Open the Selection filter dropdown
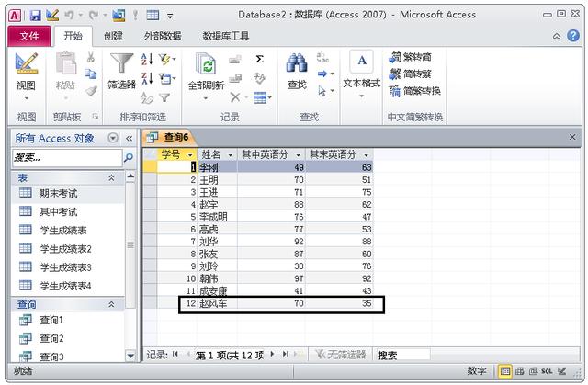588x385 pixels. (167, 59)
